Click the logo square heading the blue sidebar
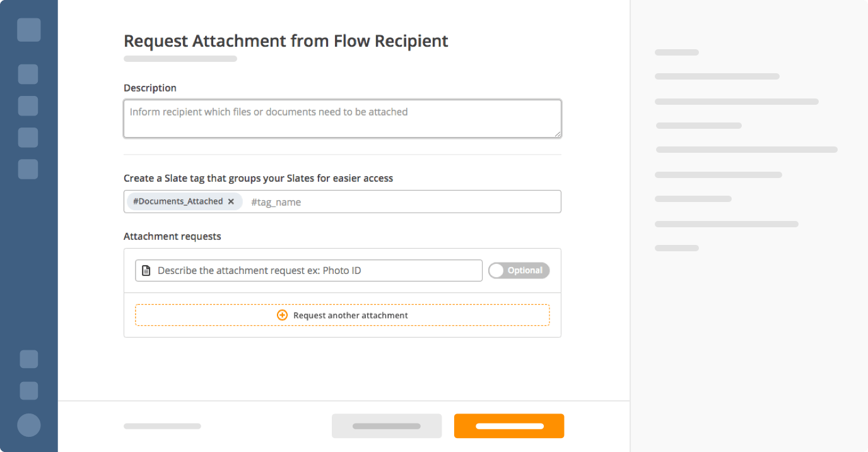 tap(29, 30)
